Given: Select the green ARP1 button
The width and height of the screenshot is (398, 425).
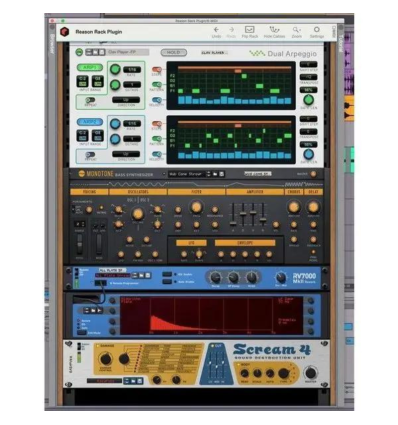Looking at the screenshot, I should pyautogui.click(x=90, y=67).
